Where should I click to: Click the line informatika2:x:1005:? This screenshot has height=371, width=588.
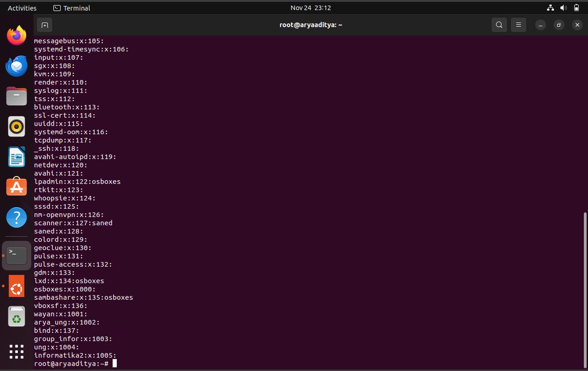(75, 355)
